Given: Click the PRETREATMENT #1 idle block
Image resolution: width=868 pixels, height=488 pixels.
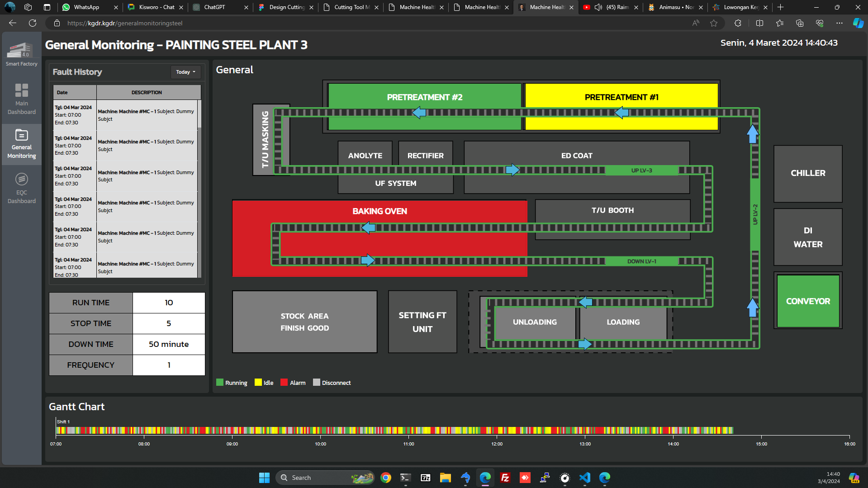Looking at the screenshot, I should (x=621, y=97).
